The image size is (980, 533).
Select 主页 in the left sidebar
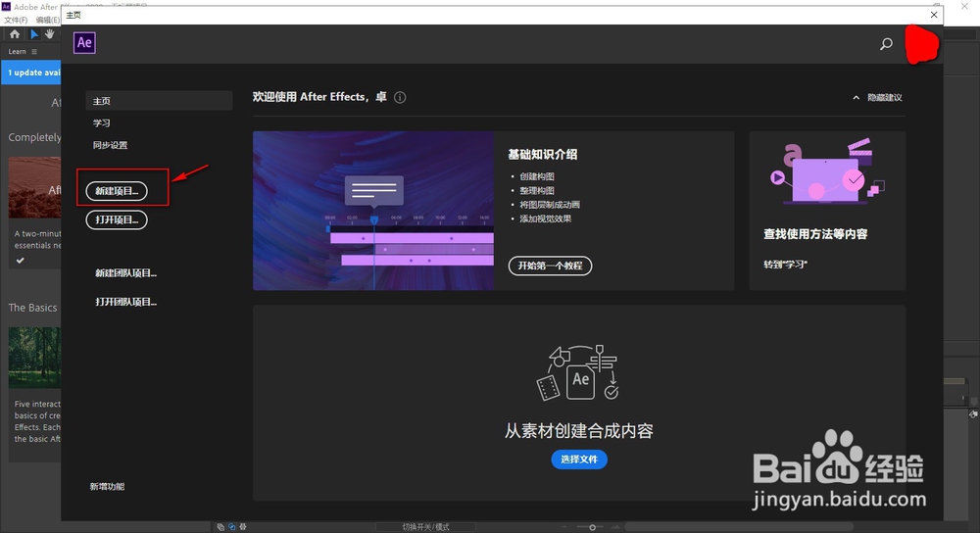tap(159, 101)
